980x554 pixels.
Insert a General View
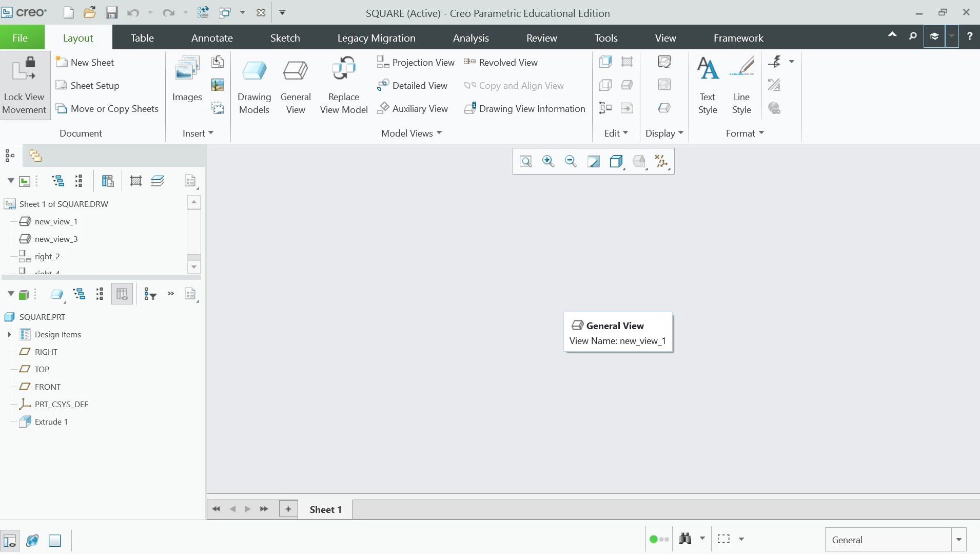[296, 86]
